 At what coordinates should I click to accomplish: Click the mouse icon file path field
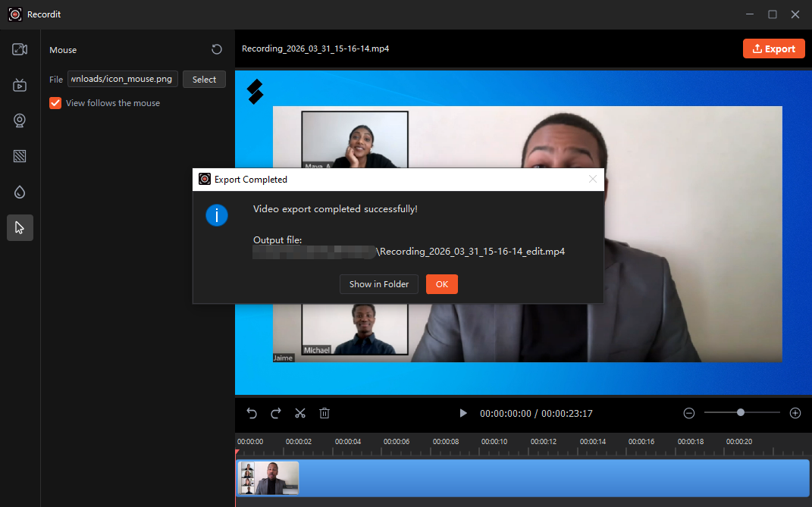(124, 80)
